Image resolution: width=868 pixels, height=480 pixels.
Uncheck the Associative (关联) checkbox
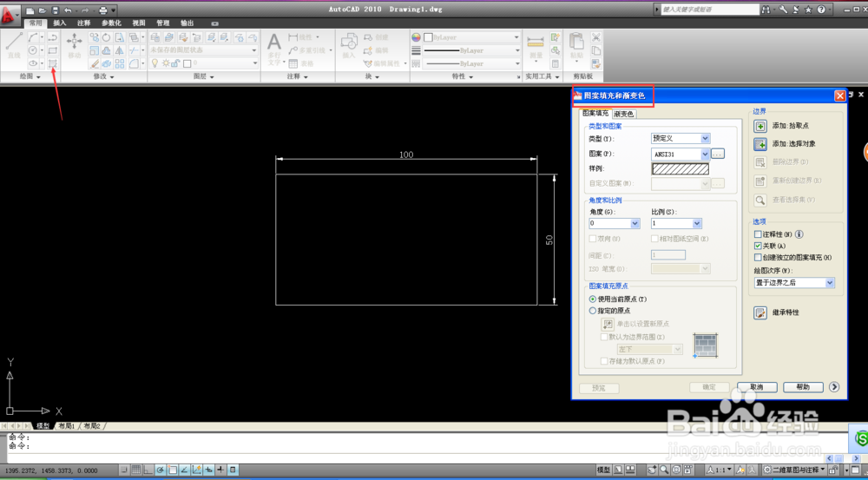758,246
